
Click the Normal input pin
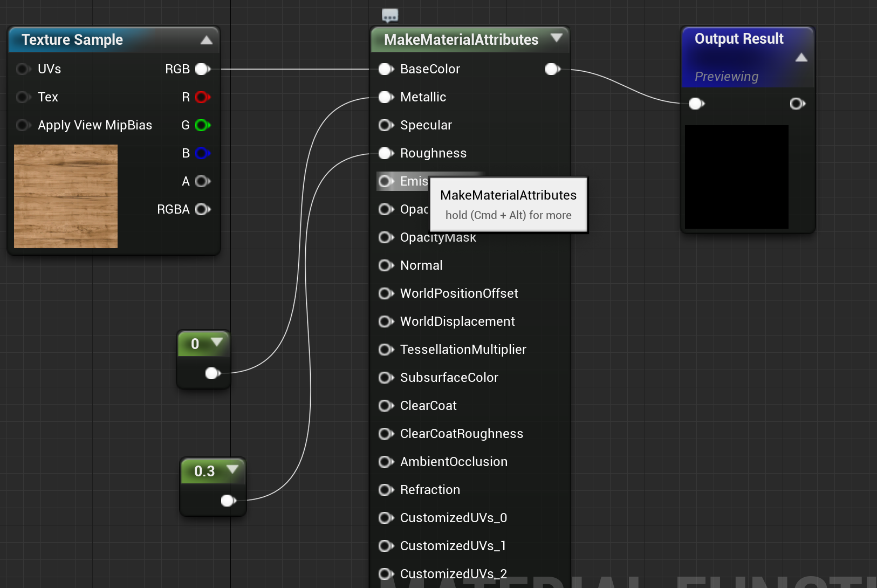coord(386,265)
